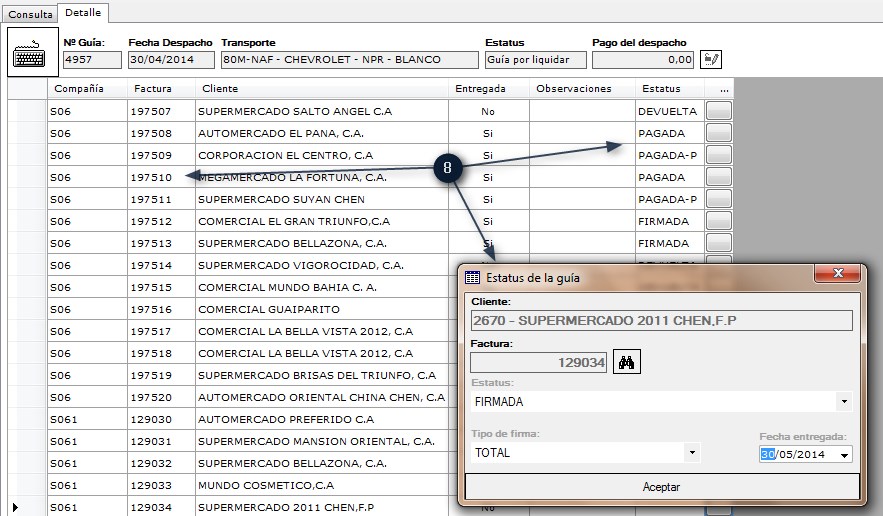Click the DEVUELTA status cell of invoice 197507
Viewport: 883px width, 516px height.
tap(670, 111)
